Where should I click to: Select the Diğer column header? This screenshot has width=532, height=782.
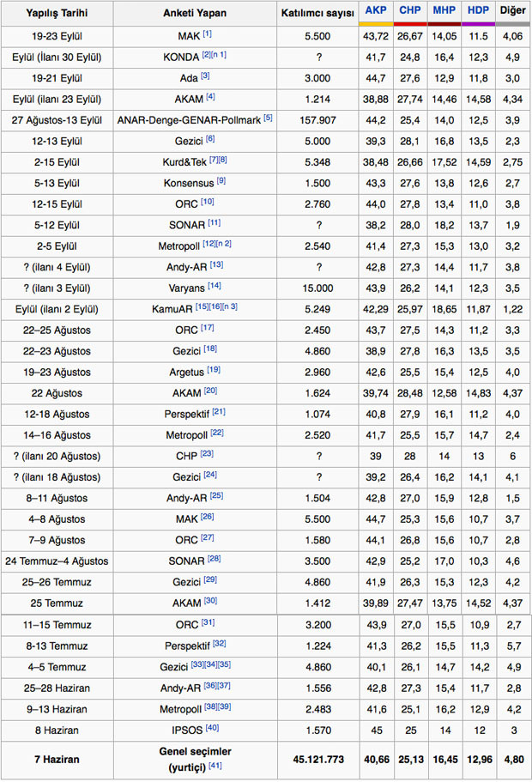coord(512,10)
